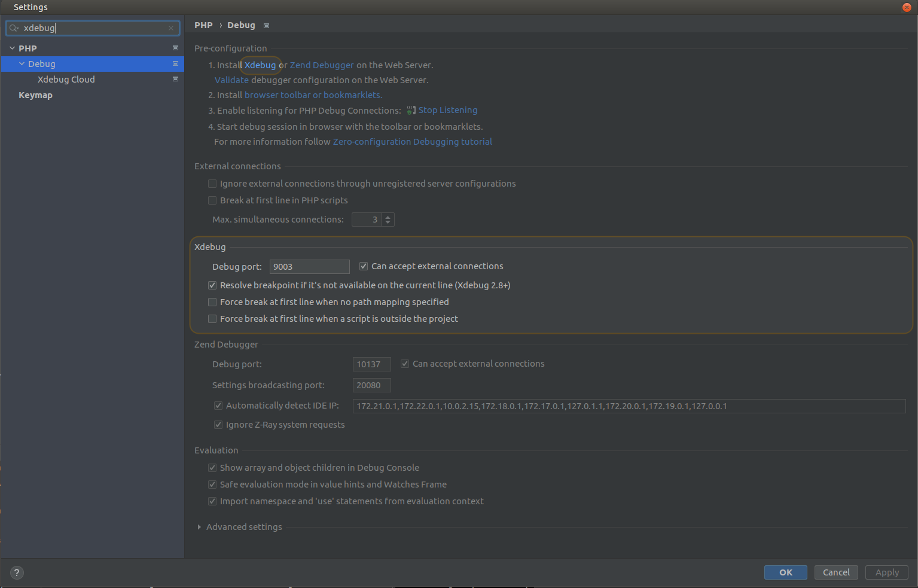Decrease max simultaneous connections with down arrow

388,223
